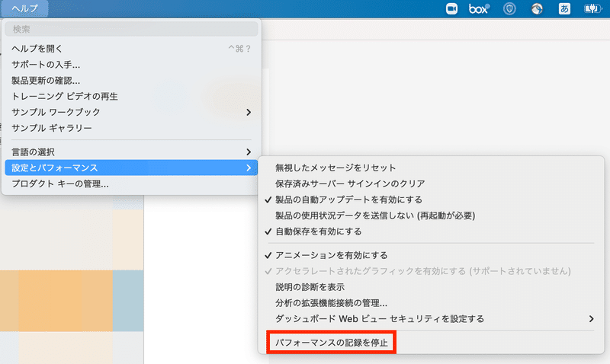Toggle 製品の使用状況データを送信しない option
The height and width of the screenshot is (364, 610).
[x=431, y=216]
